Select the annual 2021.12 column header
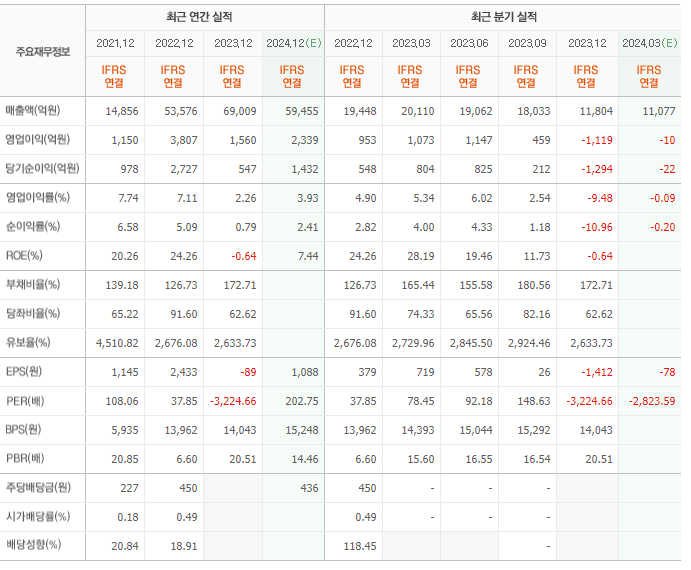 (115, 43)
